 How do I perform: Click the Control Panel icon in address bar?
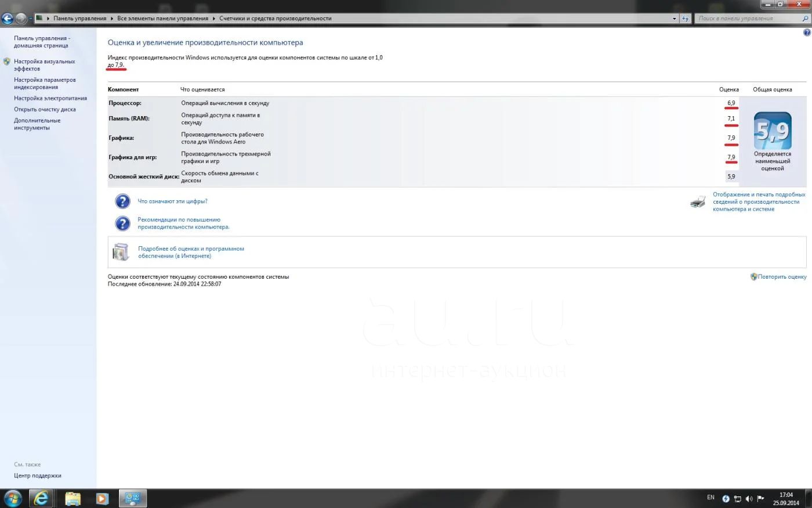pos(39,18)
